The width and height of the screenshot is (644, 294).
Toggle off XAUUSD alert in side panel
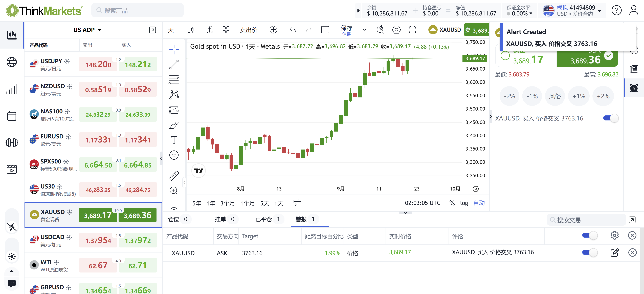[x=610, y=118]
